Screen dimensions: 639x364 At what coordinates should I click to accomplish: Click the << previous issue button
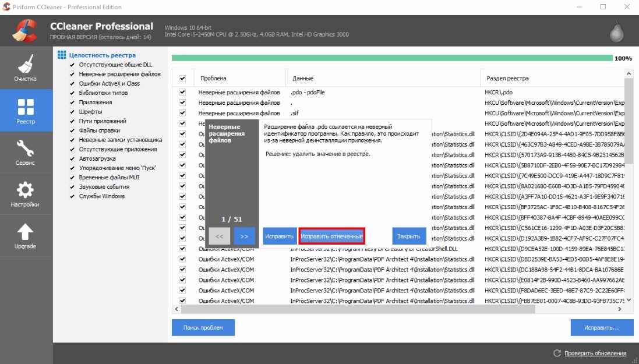(x=220, y=236)
